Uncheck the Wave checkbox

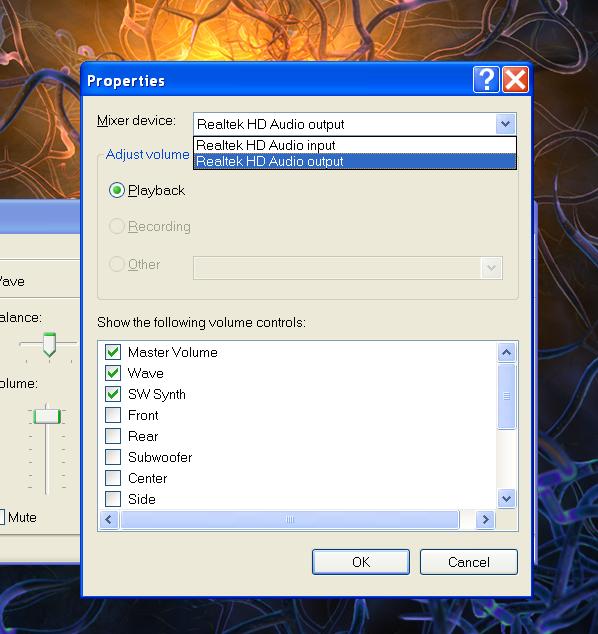pos(113,373)
